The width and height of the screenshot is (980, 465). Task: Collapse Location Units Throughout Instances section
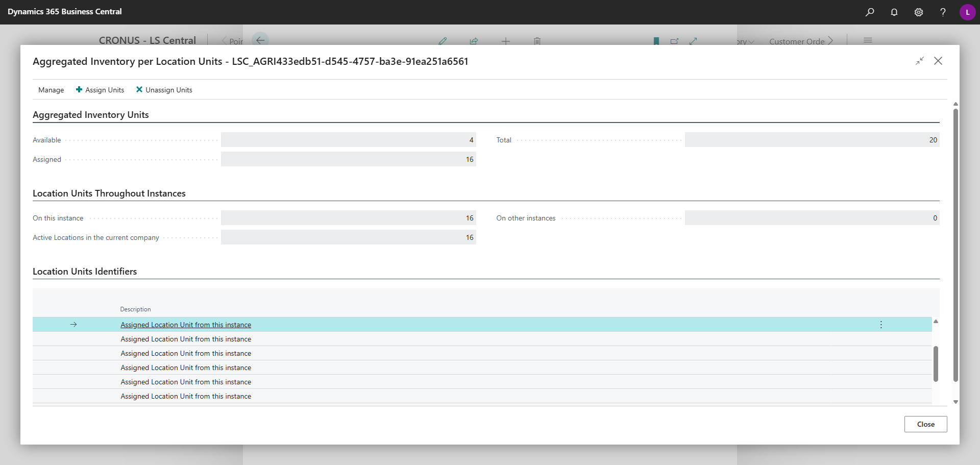pyautogui.click(x=109, y=193)
